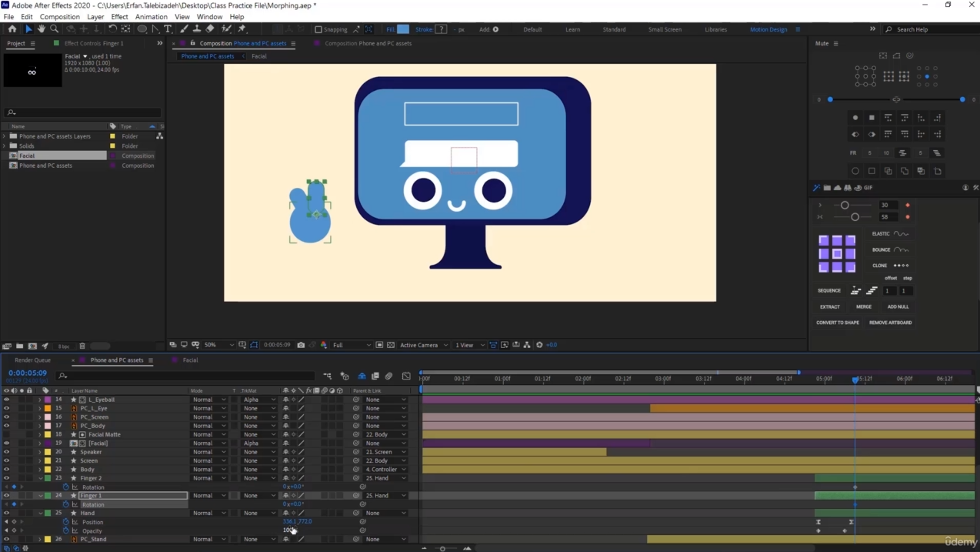
Task: Select the Type tool
Action: (x=168, y=29)
